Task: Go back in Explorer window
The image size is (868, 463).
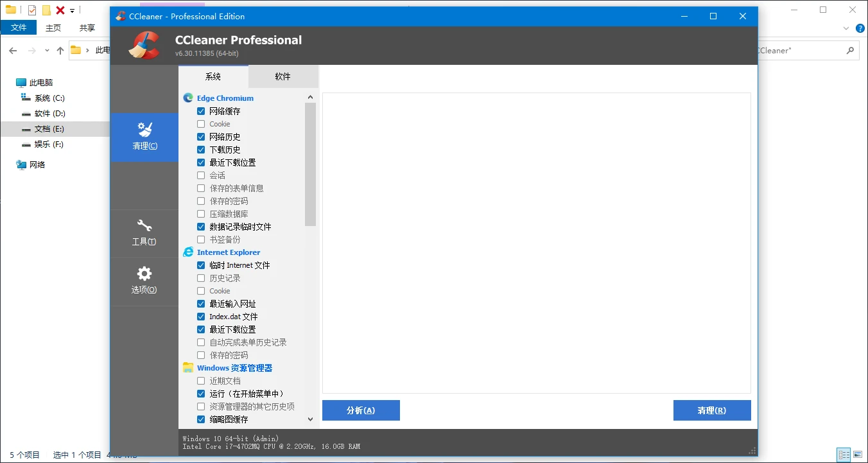Action: (x=13, y=50)
